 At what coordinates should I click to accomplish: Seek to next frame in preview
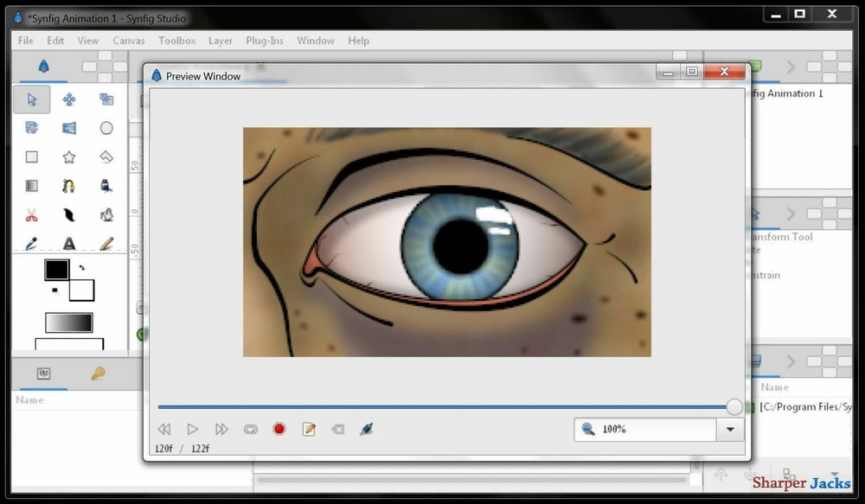point(221,429)
